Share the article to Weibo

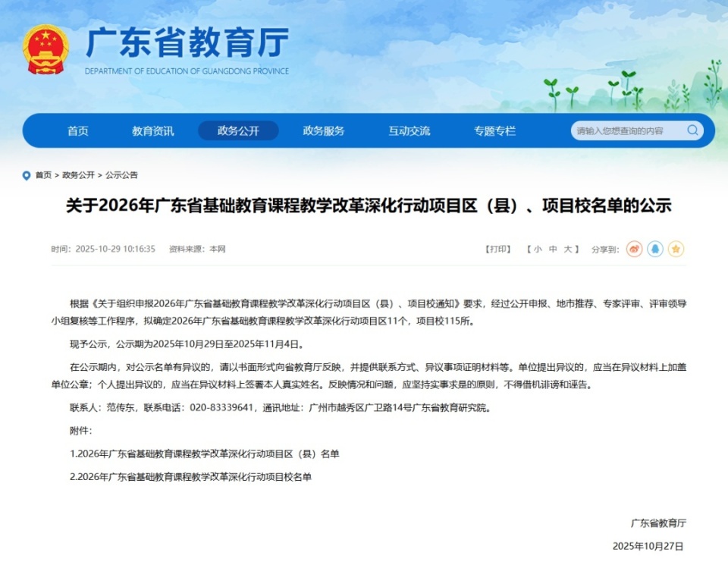pos(634,249)
